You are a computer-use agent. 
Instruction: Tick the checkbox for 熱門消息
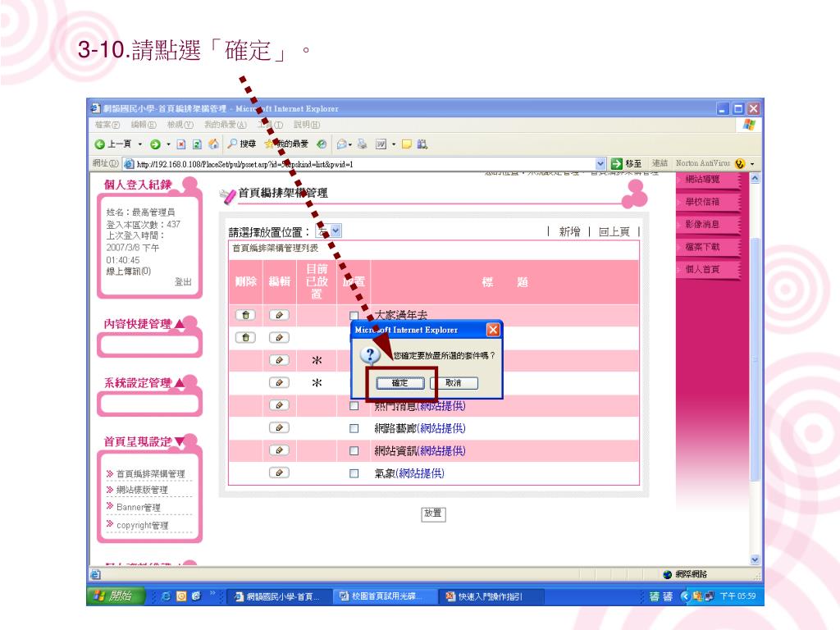click(354, 406)
